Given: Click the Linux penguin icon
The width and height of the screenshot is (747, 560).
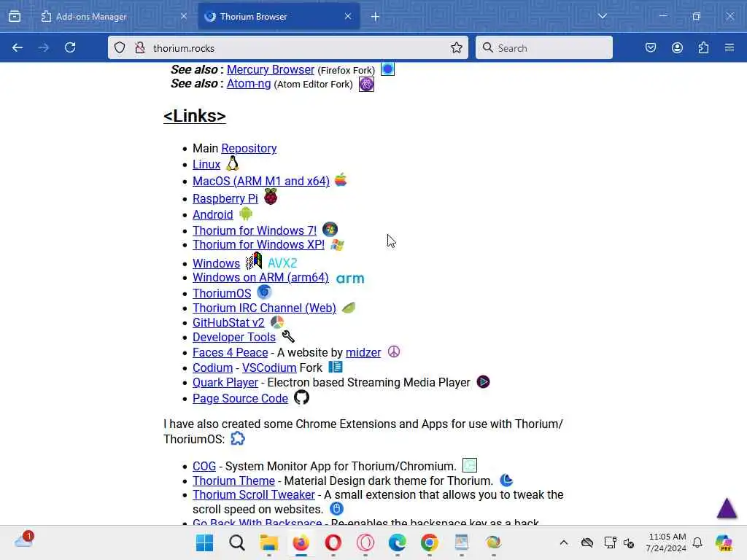Looking at the screenshot, I should pos(233,163).
